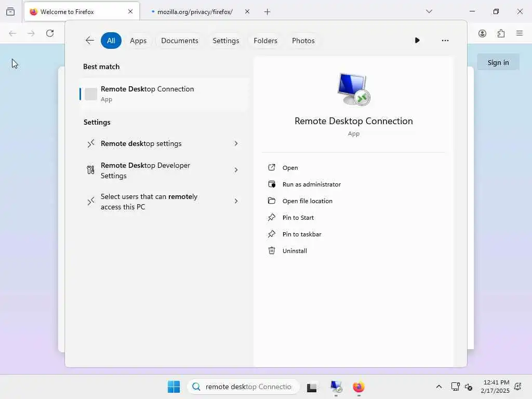This screenshot has height=399, width=532.
Task: Open Remote desktop settings result
Action: point(164,143)
